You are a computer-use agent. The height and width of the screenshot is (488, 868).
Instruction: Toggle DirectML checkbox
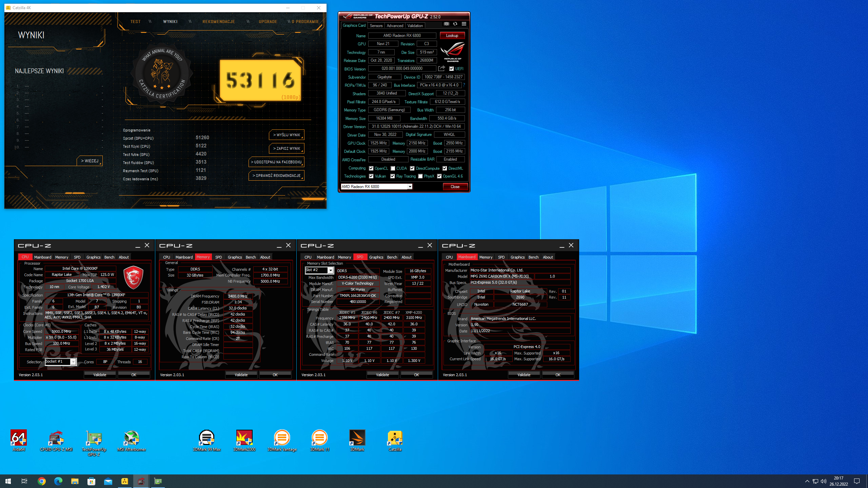tap(445, 168)
